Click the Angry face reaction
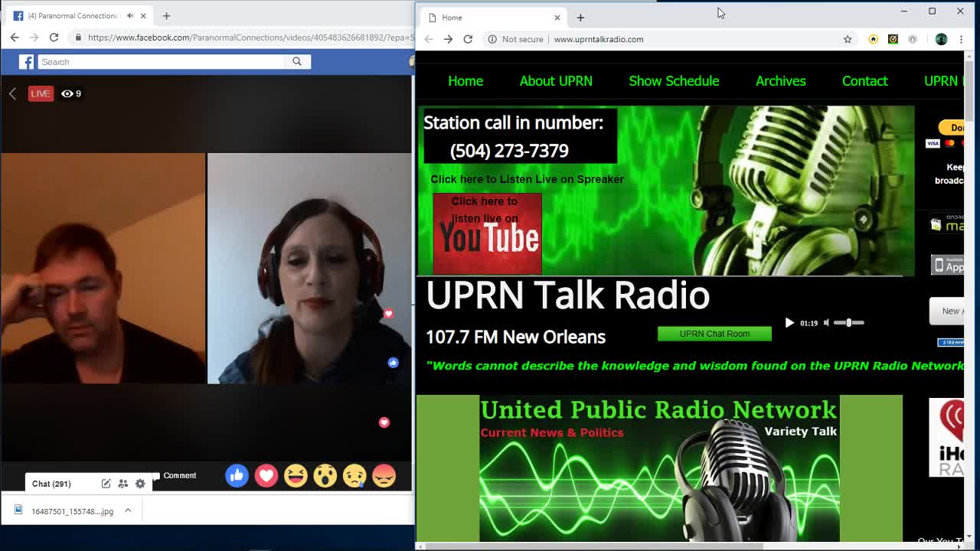980x551 pixels. (384, 476)
